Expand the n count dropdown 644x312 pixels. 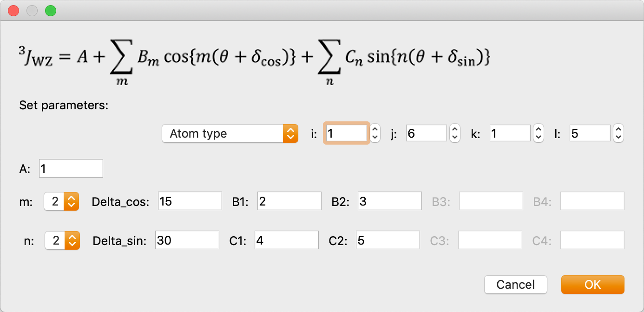point(62,240)
